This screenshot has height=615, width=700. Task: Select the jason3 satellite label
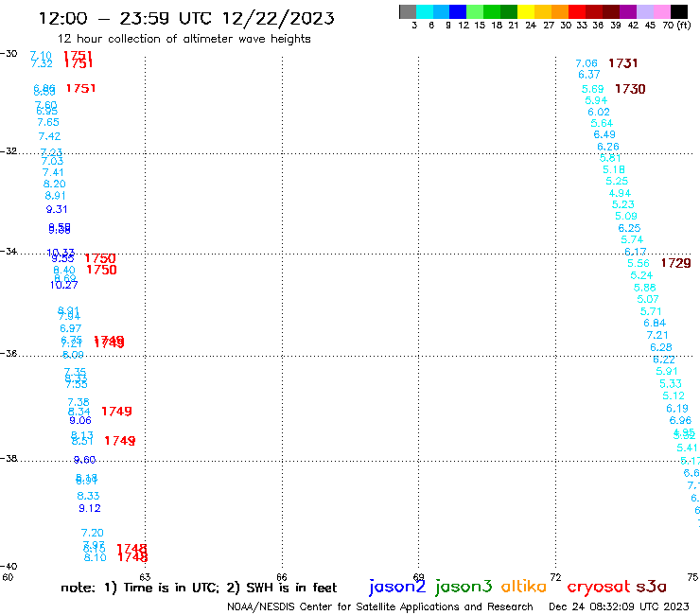pyautogui.click(x=464, y=587)
